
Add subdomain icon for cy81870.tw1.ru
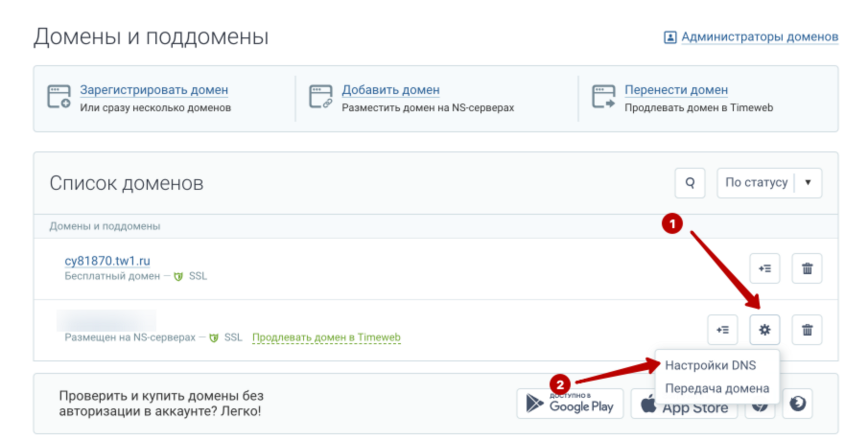click(765, 269)
